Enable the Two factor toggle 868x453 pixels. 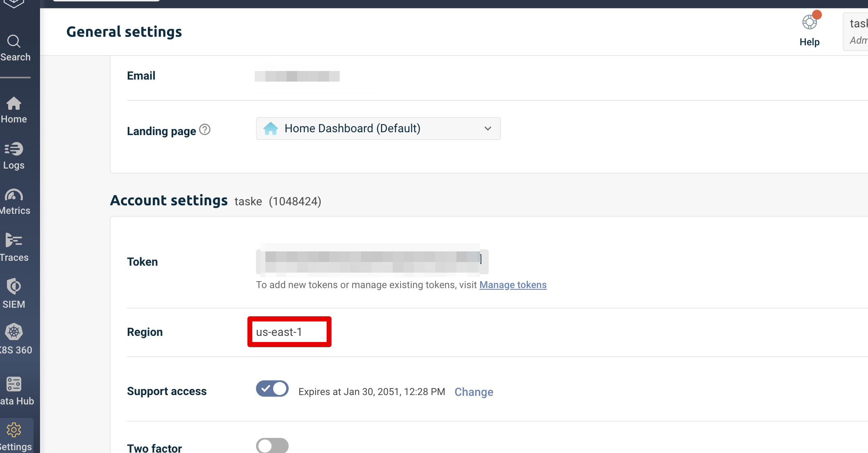click(272, 446)
